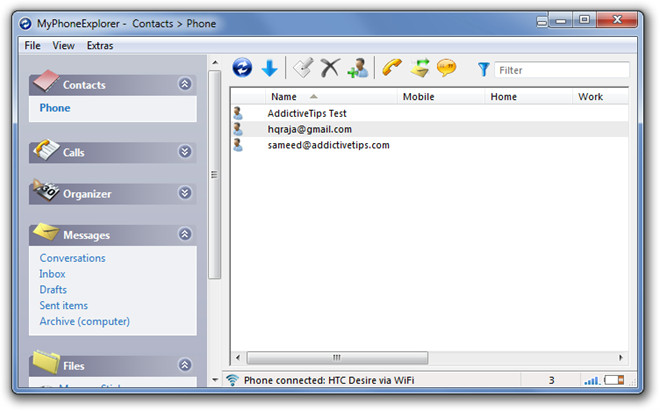660x411 pixels.
Task: Click the leftmost title bar window mode button
Action: [542, 21]
